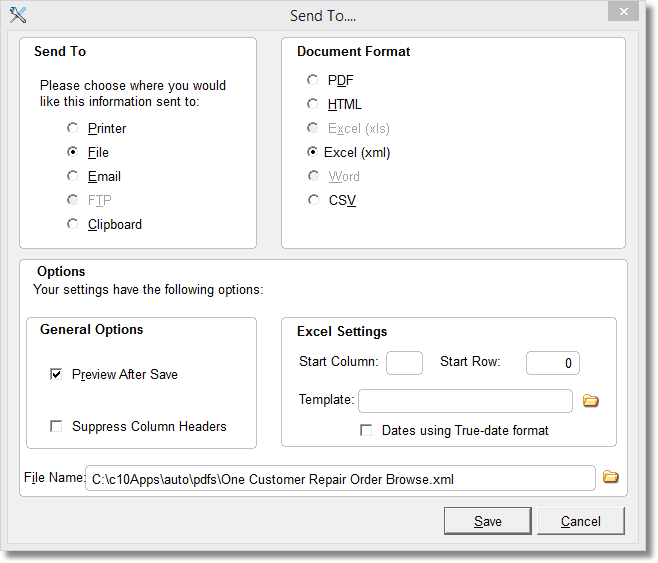Toggle Preview After Save checkbox
This screenshot has width=658, height=563.
[x=57, y=374]
